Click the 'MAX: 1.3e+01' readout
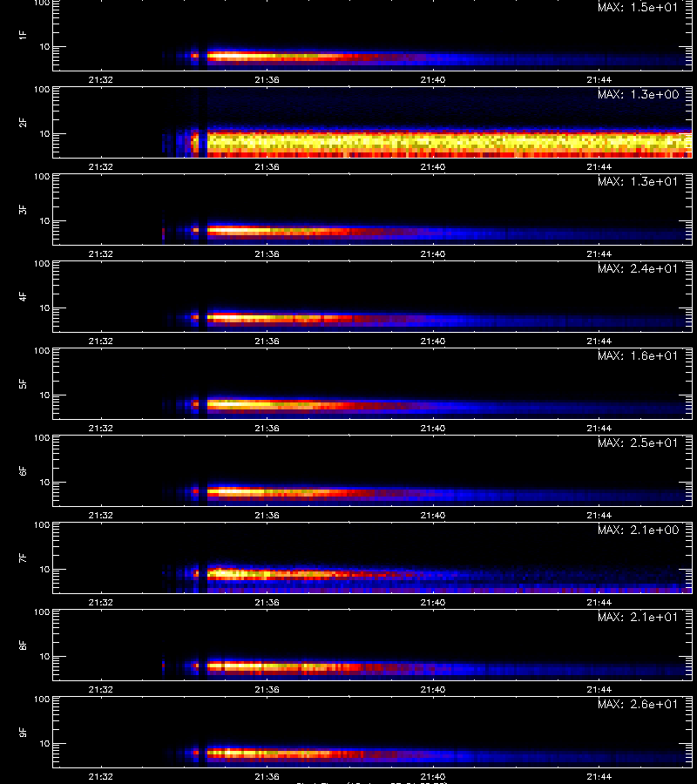Screen dimensions: 697x784 click(x=638, y=181)
